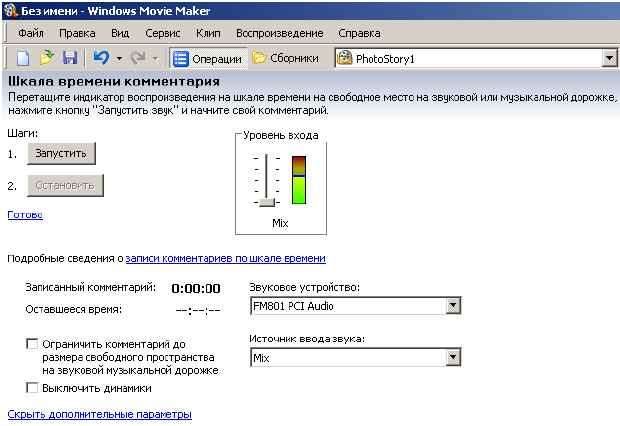
Task: Click the input level slider handle
Action: tap(266, 202)
